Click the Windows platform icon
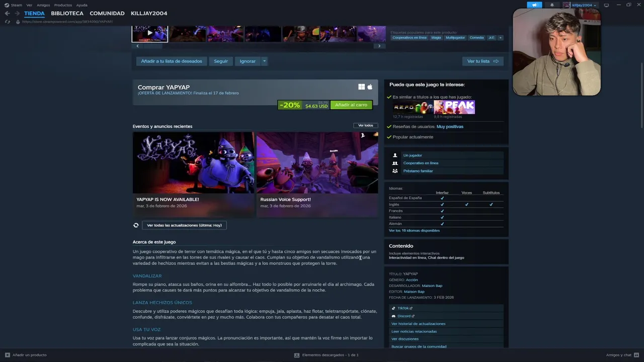This screenshot has height=362, width=644. point(361,87)
